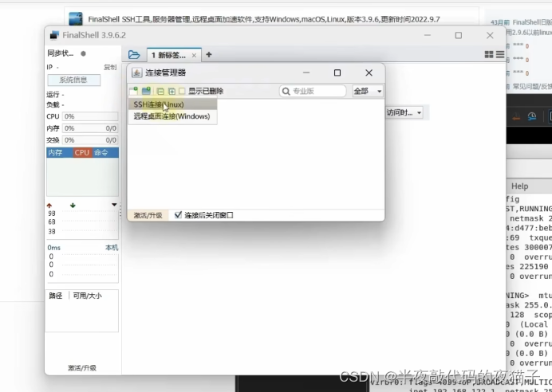This screenshot has width=552, height=392.
Task: Close the 连接管理器 dialog
Action: tap(369, 73)
